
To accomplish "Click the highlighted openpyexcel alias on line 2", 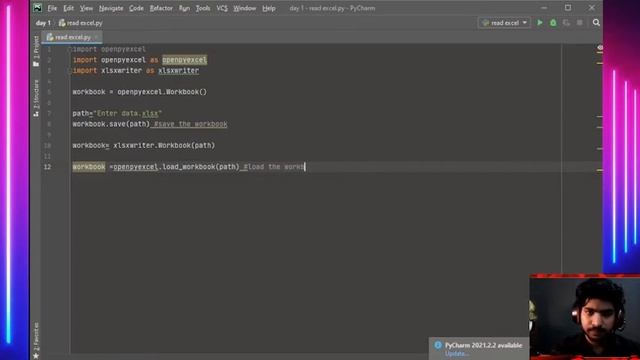I will pos(184,60).
